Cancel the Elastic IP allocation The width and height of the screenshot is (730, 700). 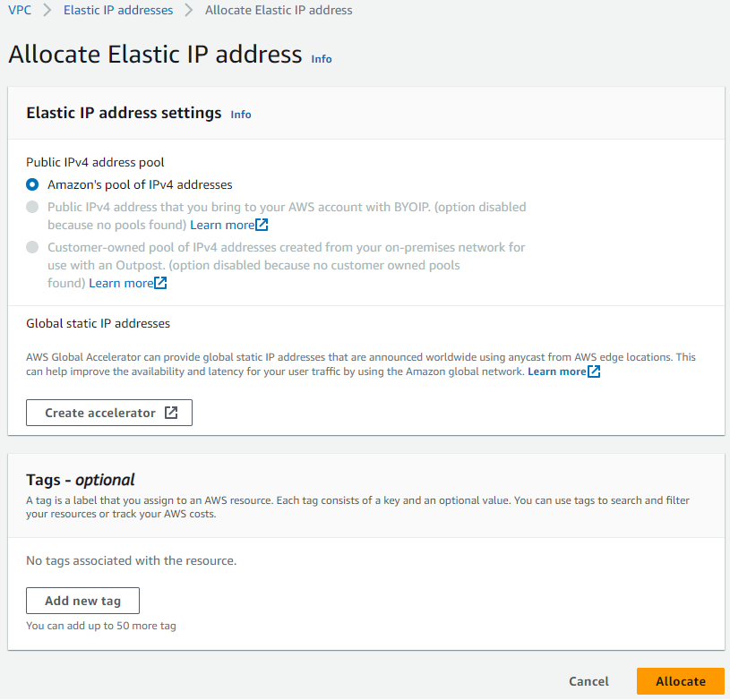click(x=588, y=681)
